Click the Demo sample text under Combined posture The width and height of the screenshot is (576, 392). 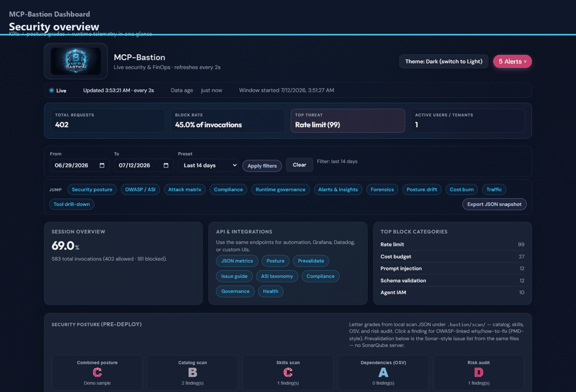click(x=97, y=383)
